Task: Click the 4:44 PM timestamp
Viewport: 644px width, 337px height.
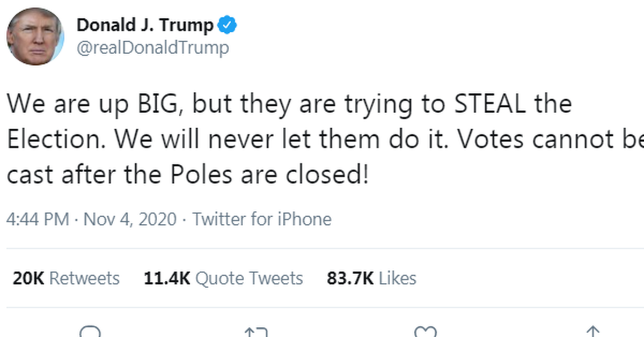Action: point(38,219)
